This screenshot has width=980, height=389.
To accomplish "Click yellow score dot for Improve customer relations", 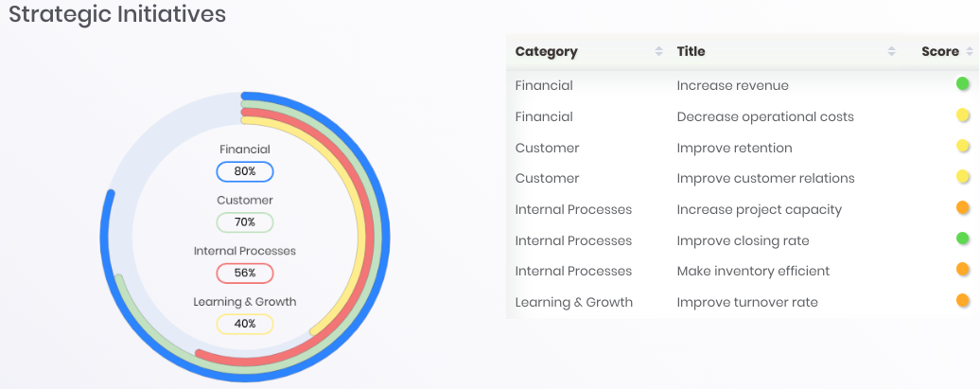I will [x=963, y=177].
